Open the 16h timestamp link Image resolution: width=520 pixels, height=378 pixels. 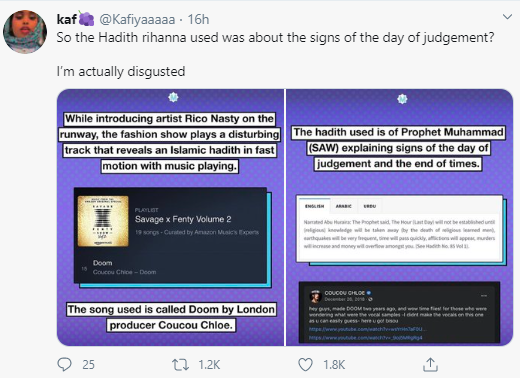pyautogui.click(x=198, y=19)
